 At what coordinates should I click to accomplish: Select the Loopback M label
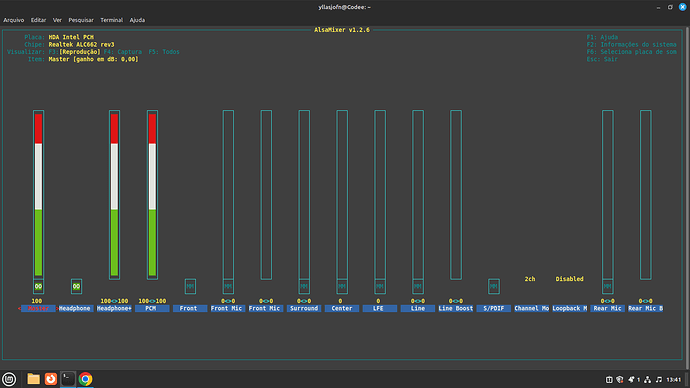pyautogui.click(x=569, y=308)
